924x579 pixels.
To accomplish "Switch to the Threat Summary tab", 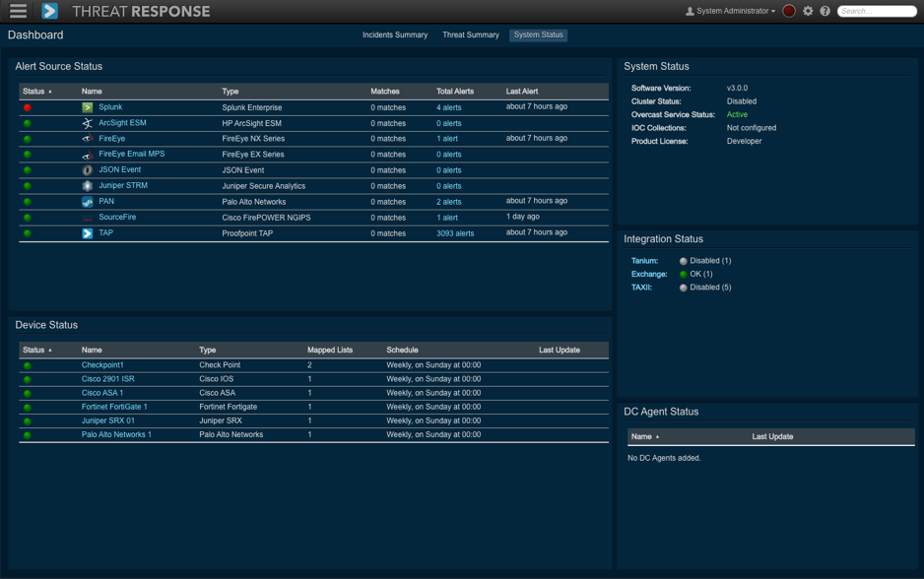I will tap(470, 35).
